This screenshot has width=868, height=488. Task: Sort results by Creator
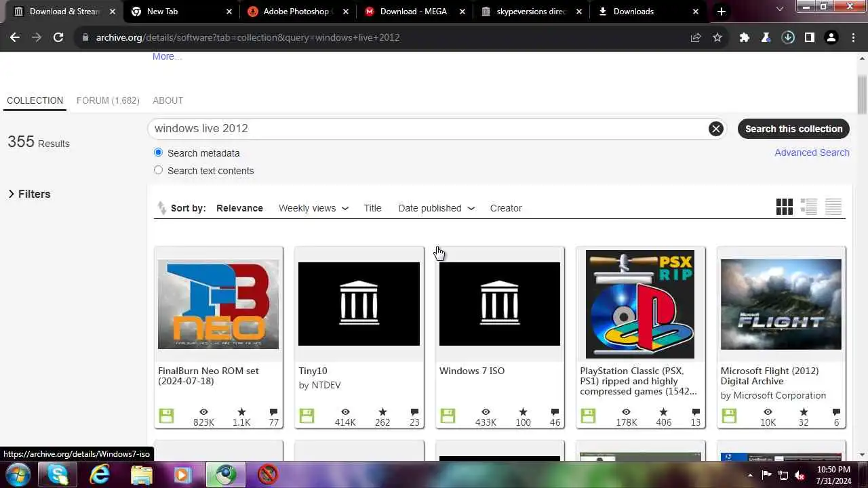506,208
